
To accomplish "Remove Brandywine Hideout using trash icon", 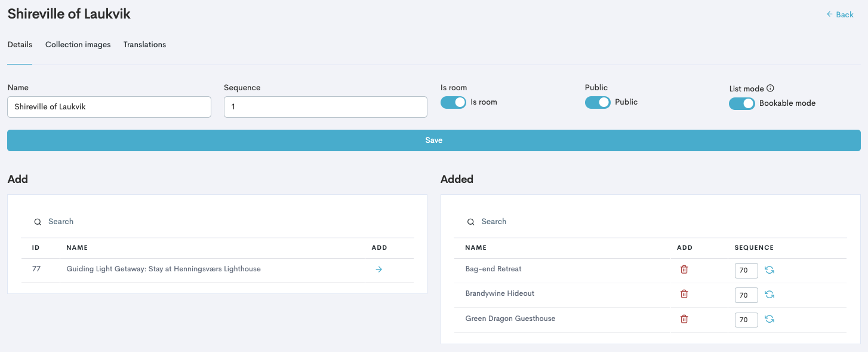I will click(684, 294).
